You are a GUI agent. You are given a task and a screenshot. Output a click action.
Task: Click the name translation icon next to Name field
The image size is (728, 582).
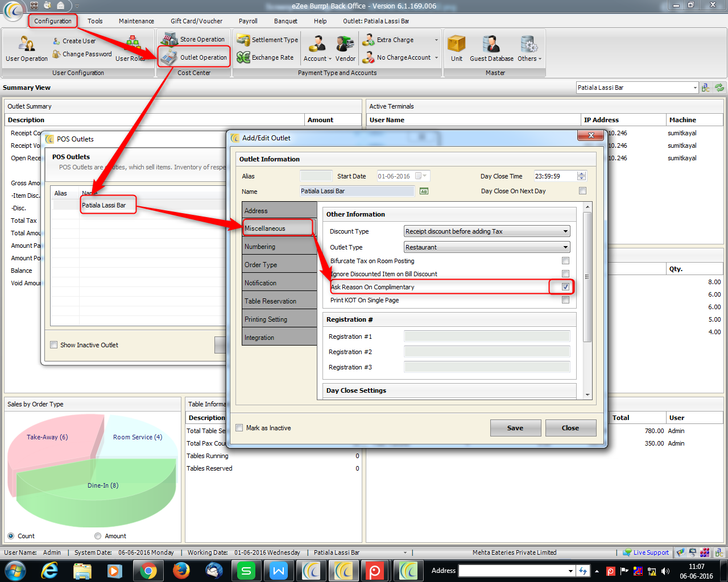[424, 192]
